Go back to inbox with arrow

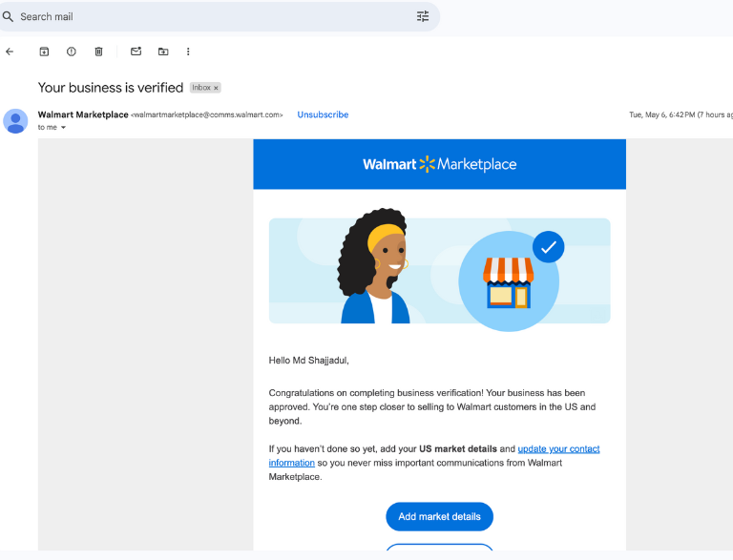[x=10, y=52]
